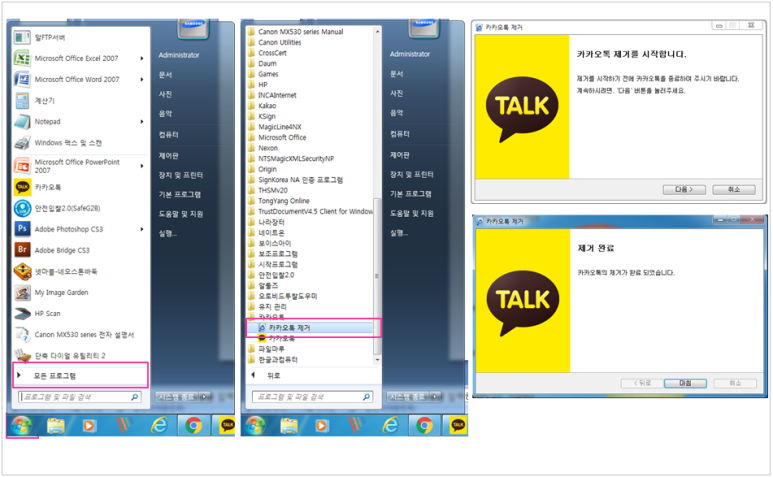Focus the search box in pinned programs menu
773x477 pixels.
[80, 397]
